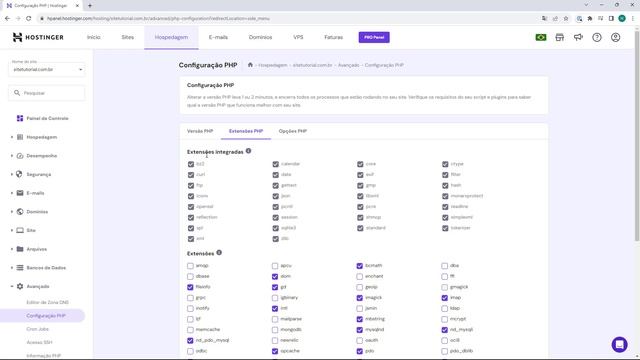The height and width of the screenshot is (360, 640).
Task: Expand the Arquivos section arrow
Action: (12, 249)
